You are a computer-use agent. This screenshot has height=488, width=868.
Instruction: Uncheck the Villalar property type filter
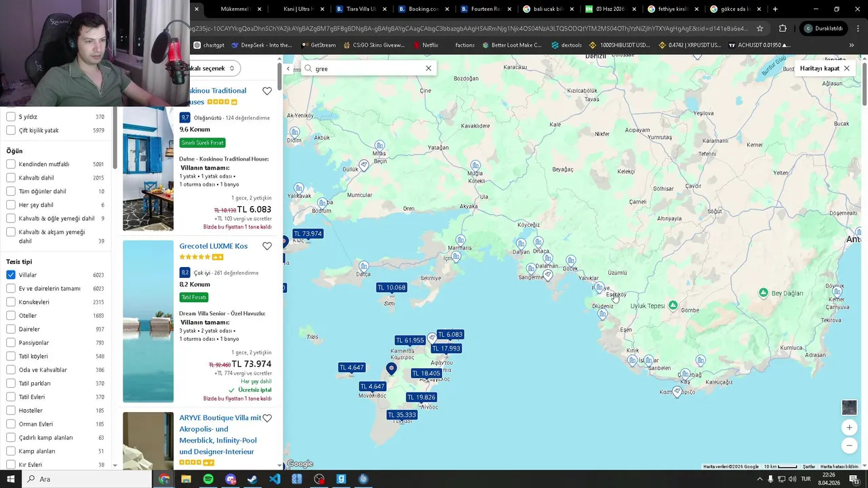[11, 274]
